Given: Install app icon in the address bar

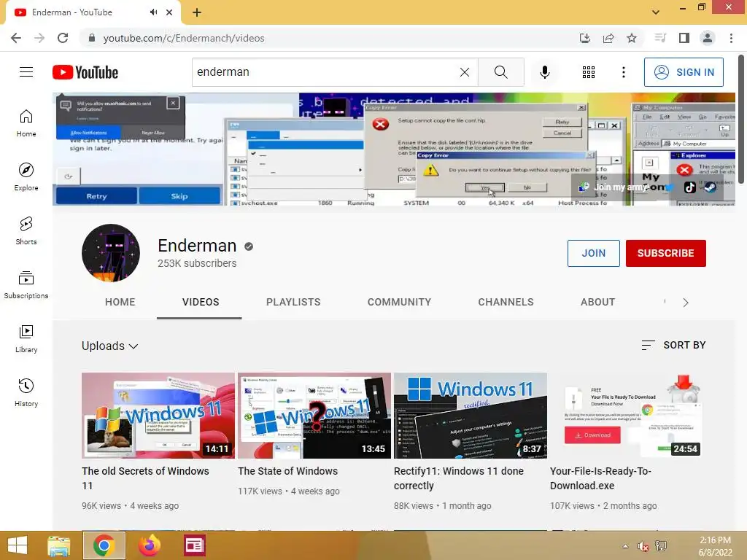Looking at the screenshot, I should [x=585, y=38].
